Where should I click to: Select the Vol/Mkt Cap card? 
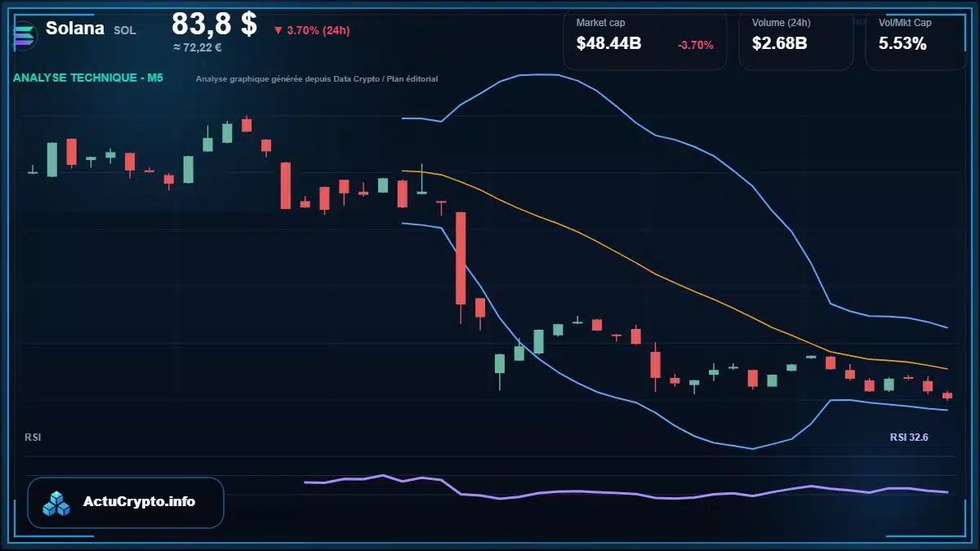point(915,38)
